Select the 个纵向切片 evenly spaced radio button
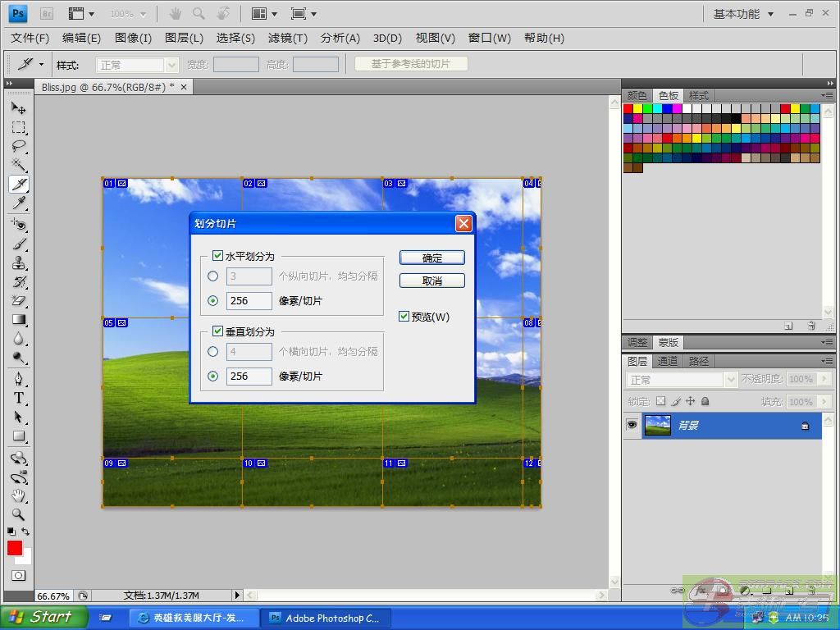The width and height of the screenshot is (840, 630). pos(212,276)
